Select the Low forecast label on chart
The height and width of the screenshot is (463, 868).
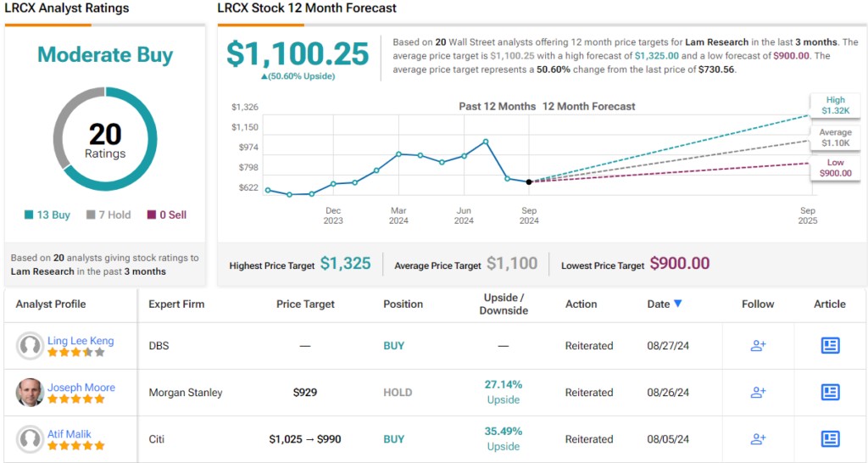(x=834, y=168)
